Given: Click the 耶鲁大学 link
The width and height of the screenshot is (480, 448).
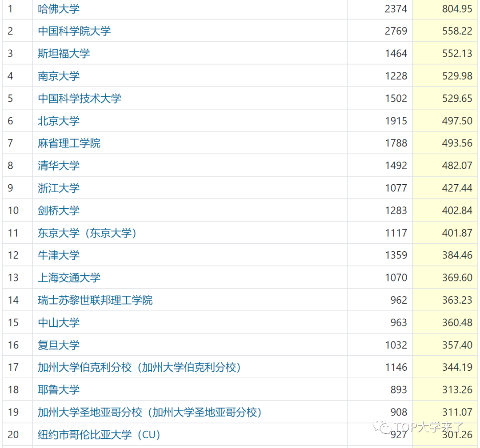Looking at the screenshot, I should (x=59, y=390).
